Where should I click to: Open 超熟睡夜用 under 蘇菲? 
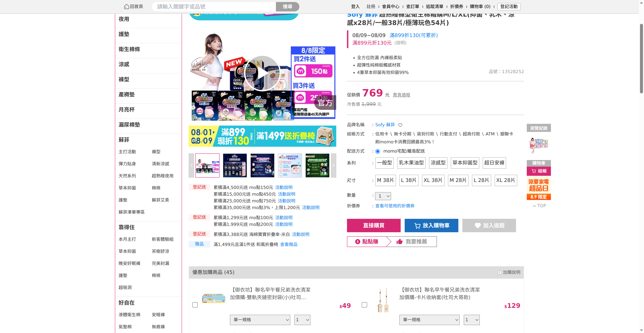[x=163, y=176]
